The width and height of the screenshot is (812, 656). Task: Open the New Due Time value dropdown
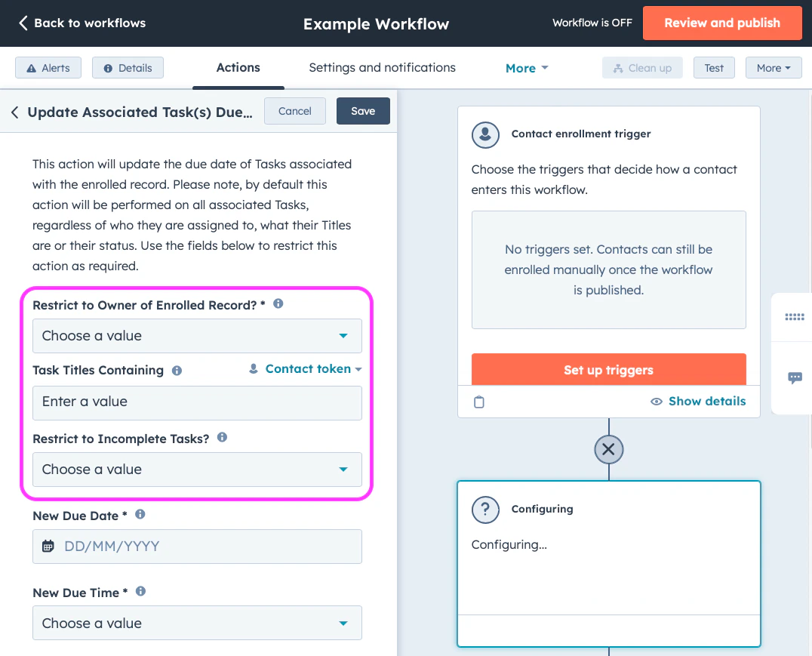pyautogui.click(x=197, y=623)
